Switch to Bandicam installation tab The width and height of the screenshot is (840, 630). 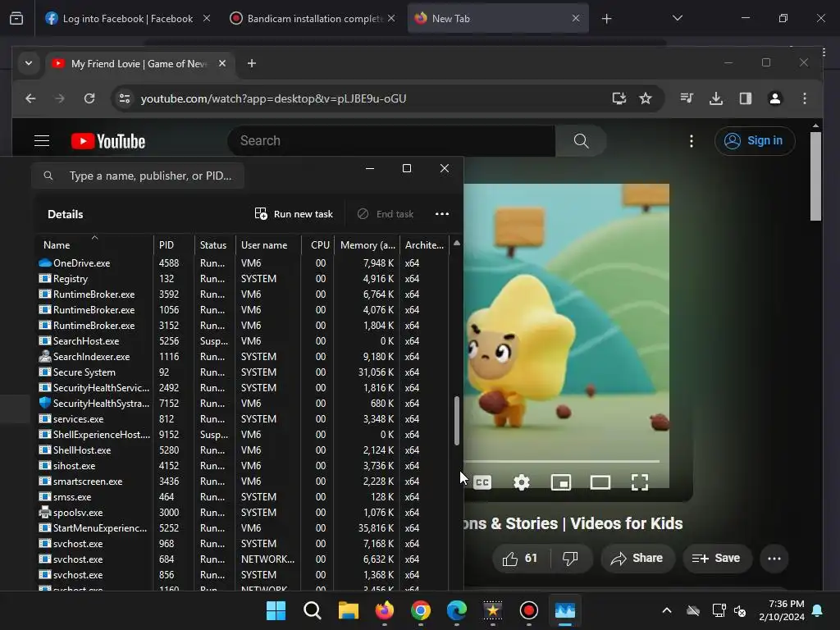coord(313,18)
